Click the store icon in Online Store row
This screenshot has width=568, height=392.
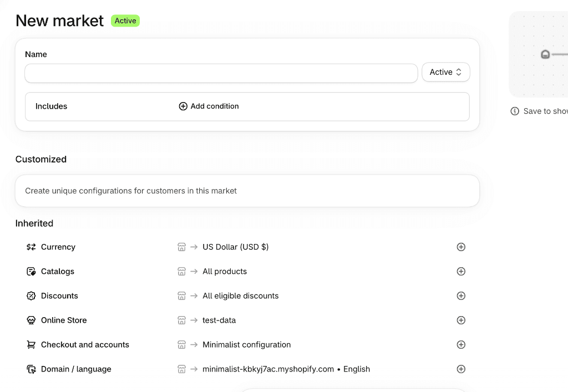pos(181,320)
